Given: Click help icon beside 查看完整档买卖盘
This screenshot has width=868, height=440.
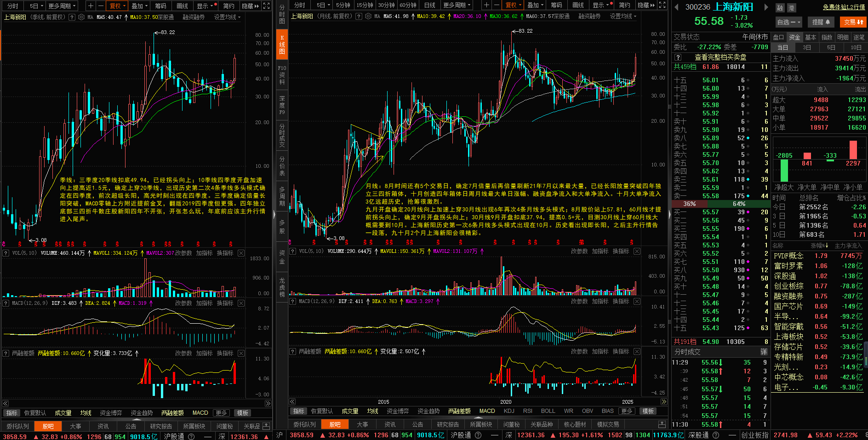Looking at the screenshot, I should [678, 57].
